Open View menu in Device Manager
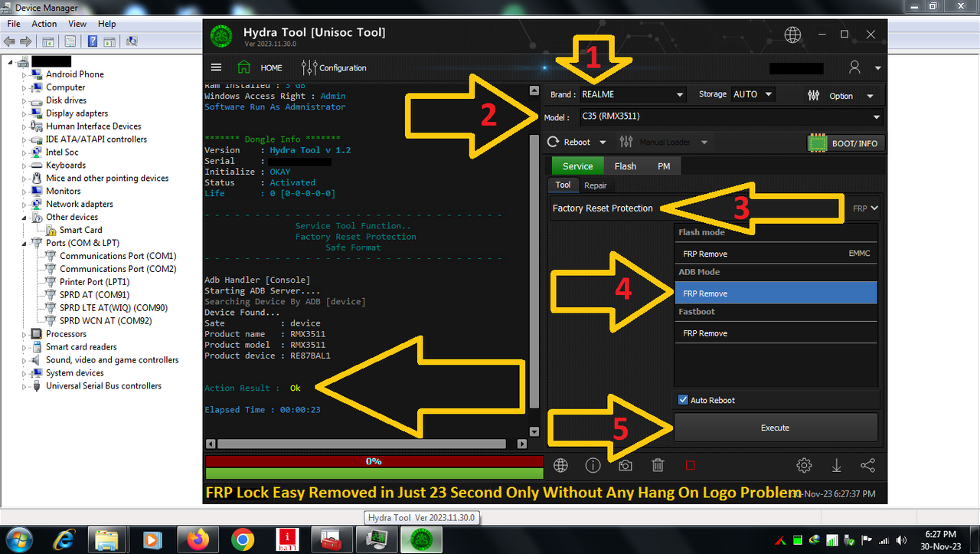Image resolution: width=980 pixels, height=554 pixels. tap(77, 24)
